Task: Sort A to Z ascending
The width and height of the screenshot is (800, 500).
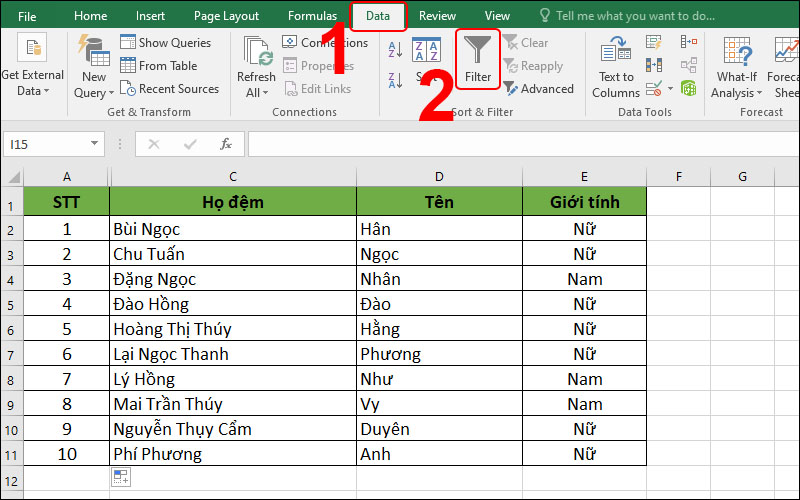Action: click(395, 49)
